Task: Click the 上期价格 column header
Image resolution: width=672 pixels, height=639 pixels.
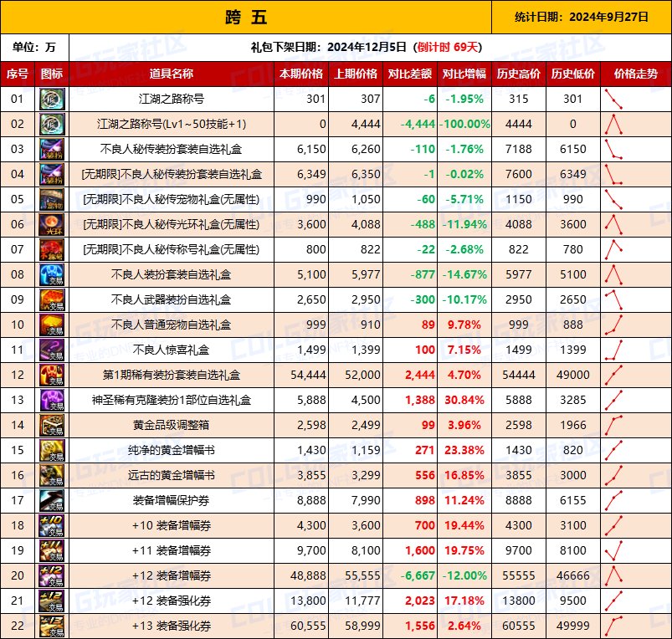Action: (356, 74)
